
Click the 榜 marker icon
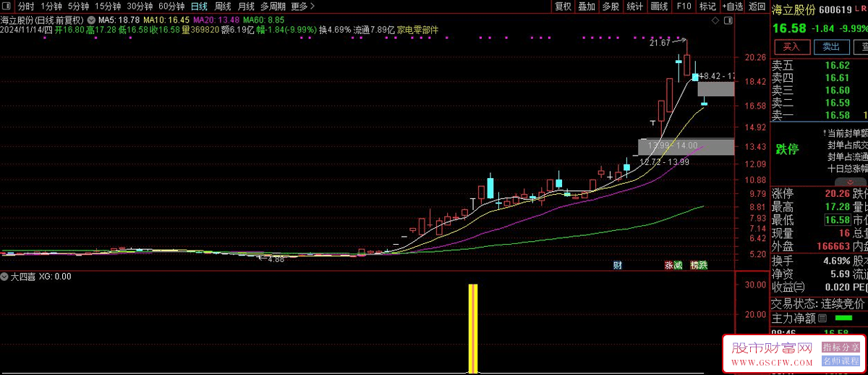point(695,265)
